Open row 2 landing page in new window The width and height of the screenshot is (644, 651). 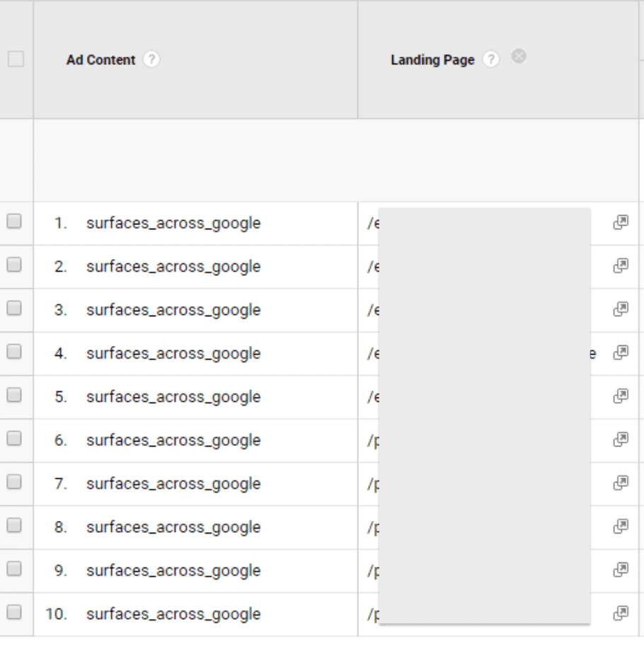pyautogui.click(x=621, y=266)
